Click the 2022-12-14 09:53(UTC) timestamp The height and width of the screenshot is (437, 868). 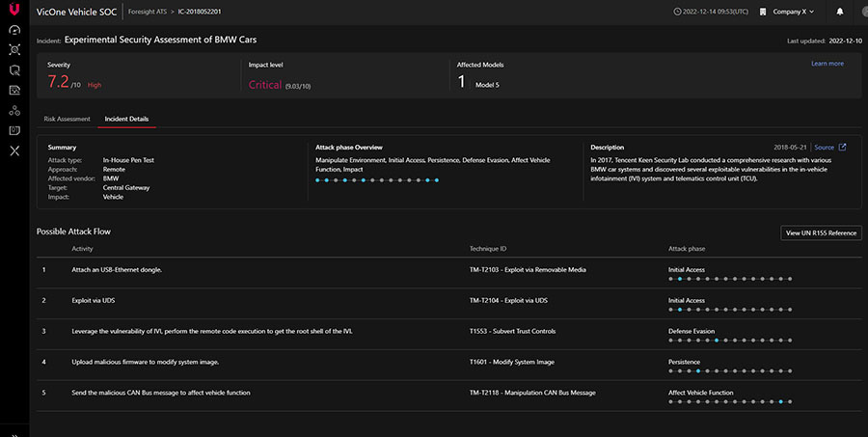(716, 12)
